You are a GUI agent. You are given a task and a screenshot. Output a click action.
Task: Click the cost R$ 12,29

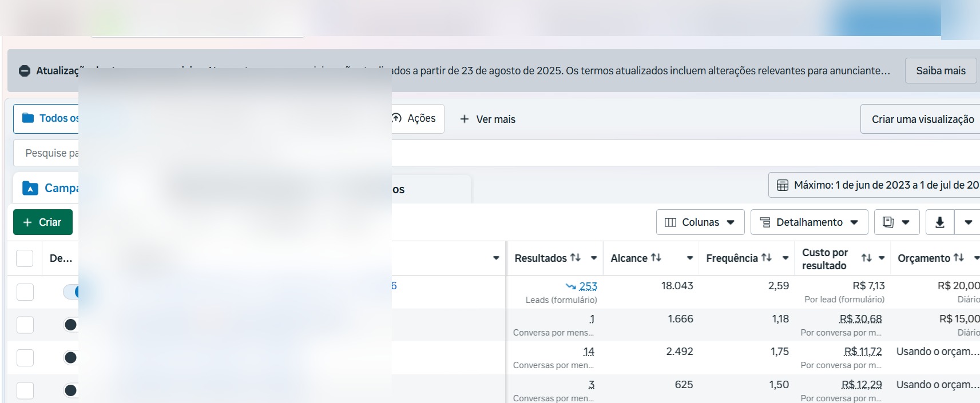[x=862, y=385]
